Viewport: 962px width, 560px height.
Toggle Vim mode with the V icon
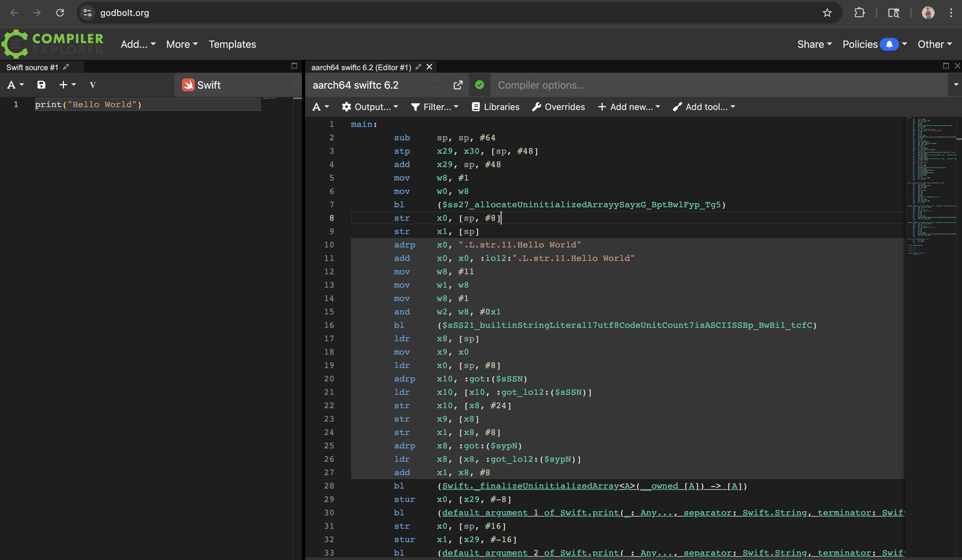click(x=92, y=85)
